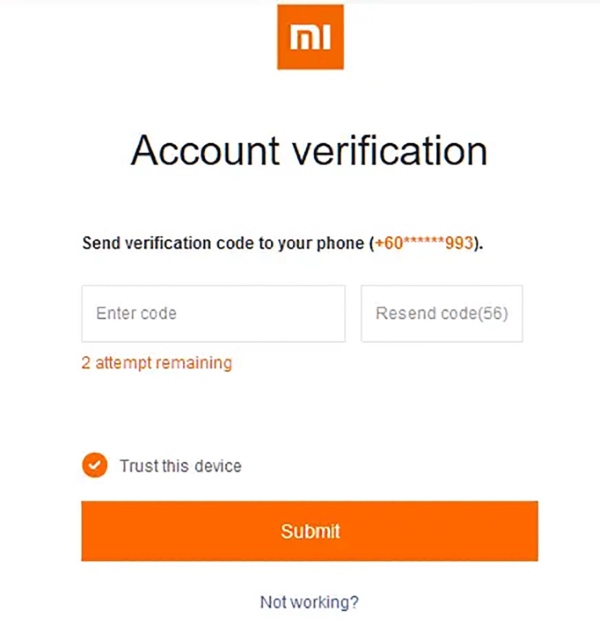Click the Enter code placeholder text
The image size is (600, 633).
pyautogui.click(x=136, y=313)
